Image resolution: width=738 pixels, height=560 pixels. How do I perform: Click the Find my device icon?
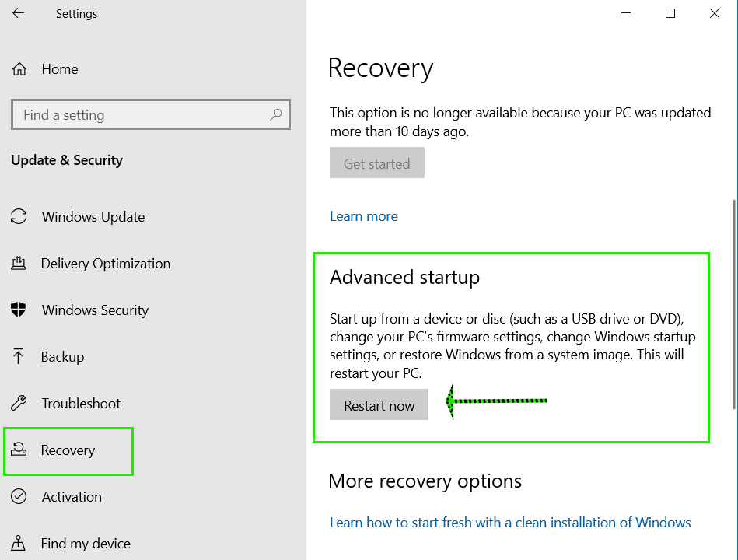(x=19, y=543)
